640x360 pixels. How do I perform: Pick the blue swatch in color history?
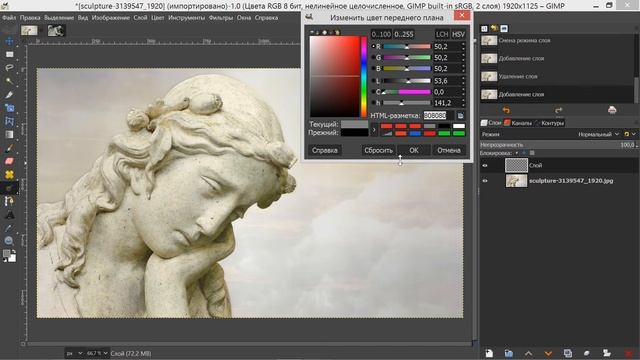pyautogui.click(x=415, y=133)
